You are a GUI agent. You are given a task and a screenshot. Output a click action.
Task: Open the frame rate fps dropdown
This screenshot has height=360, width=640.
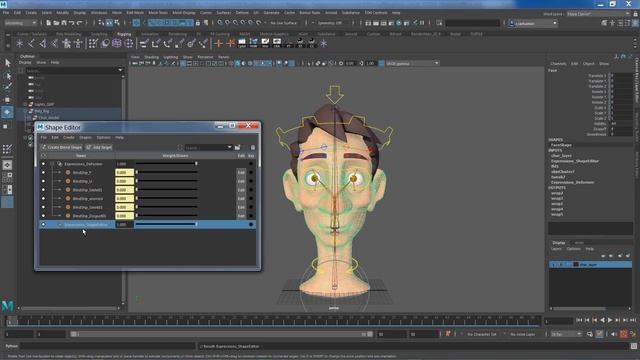pos(566,334)
